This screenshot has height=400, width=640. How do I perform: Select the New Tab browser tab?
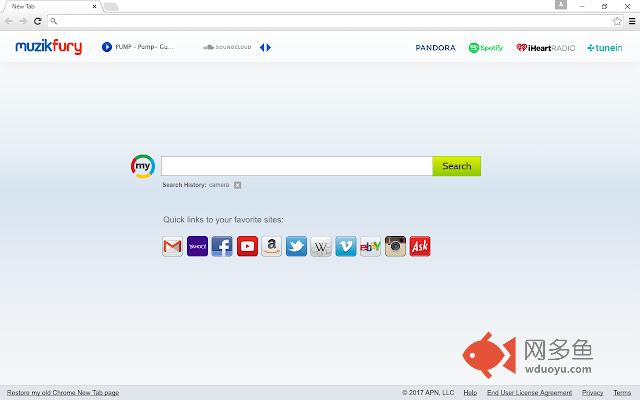(x=51, y=7)
